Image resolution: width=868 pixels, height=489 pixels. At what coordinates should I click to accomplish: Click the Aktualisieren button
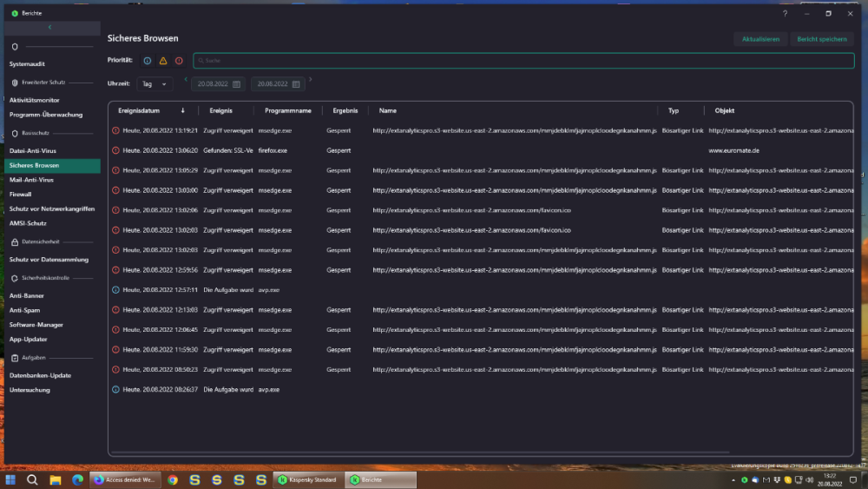point(760,39)
